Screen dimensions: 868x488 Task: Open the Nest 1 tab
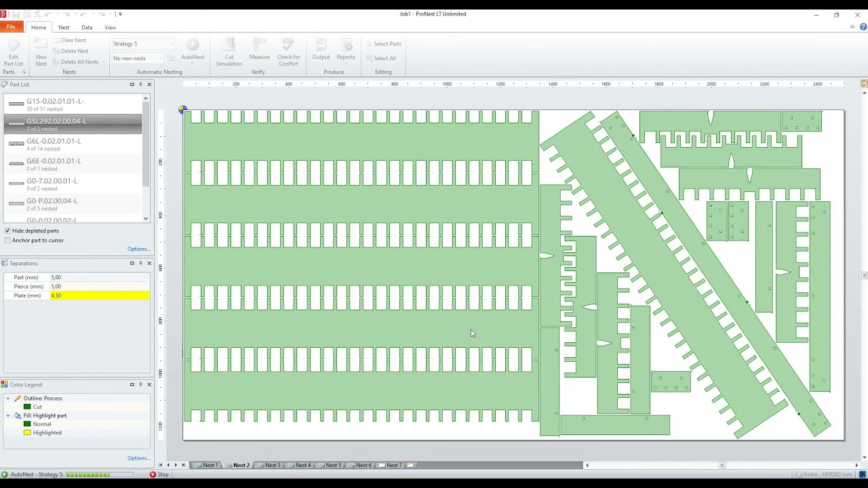(206, 465)
